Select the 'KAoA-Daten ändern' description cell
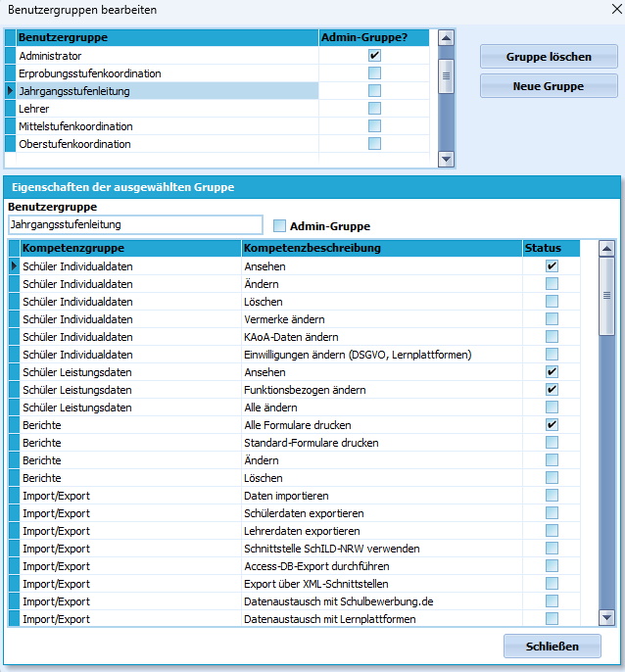The image size is (625, 672). tap(382, 337)
